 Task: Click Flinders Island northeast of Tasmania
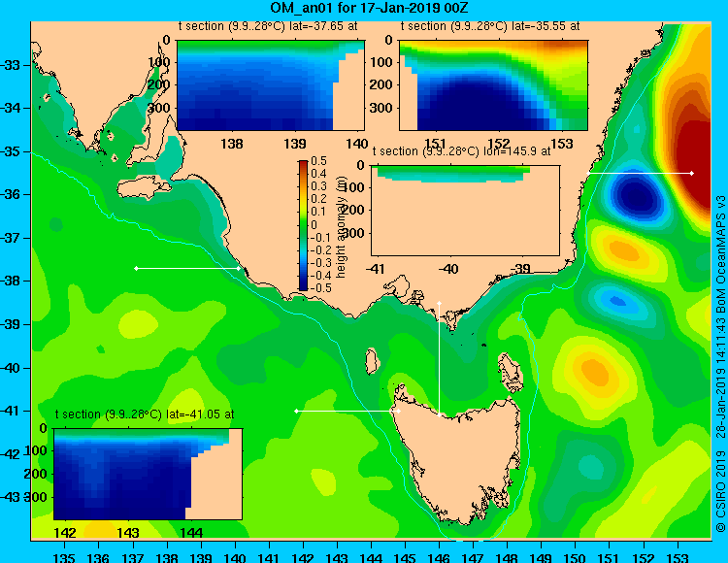coord(512,372)
